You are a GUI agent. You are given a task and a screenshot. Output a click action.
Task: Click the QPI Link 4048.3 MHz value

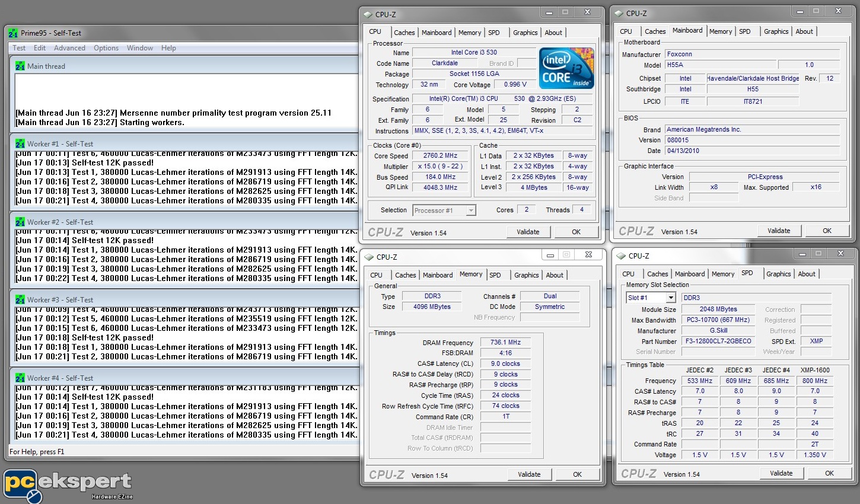(x=440, y=187)
